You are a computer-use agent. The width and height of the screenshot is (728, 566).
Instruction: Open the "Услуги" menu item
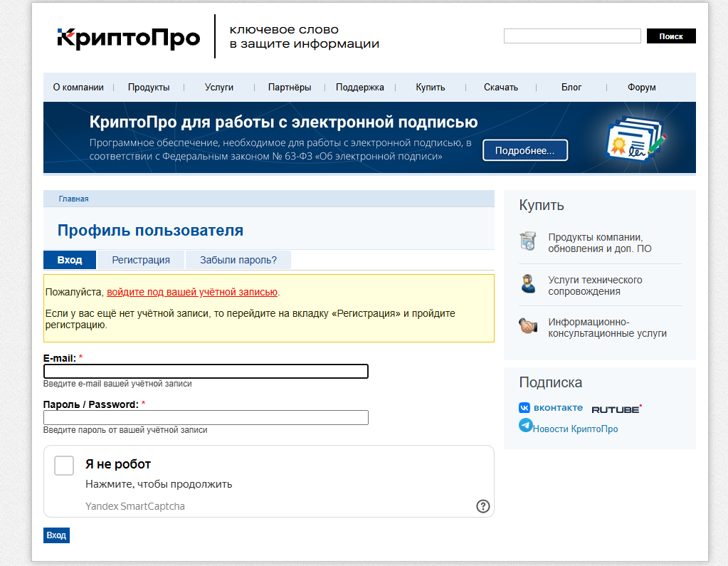[x=219, y=88]
